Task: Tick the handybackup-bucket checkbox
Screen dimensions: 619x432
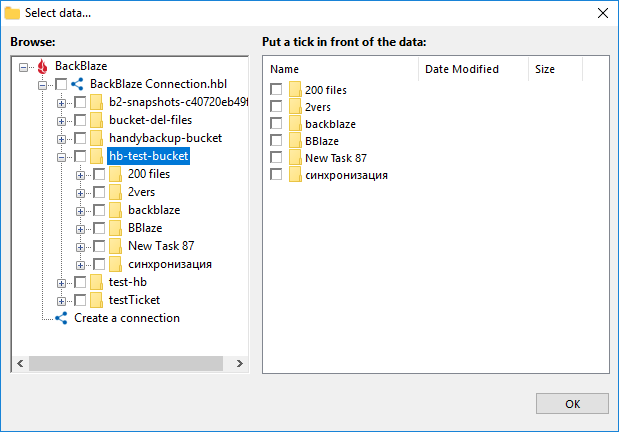Action: pos(80,138)
